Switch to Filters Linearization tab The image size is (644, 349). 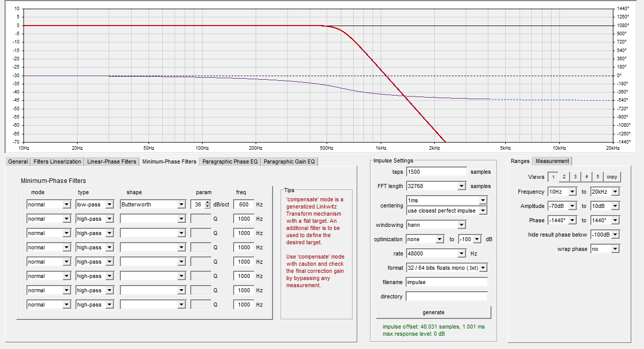point(57,161)
